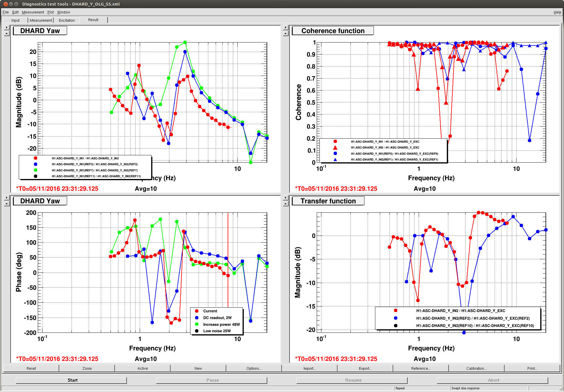Click right arrow beside top-left DHARD Yaw plot

7,28
